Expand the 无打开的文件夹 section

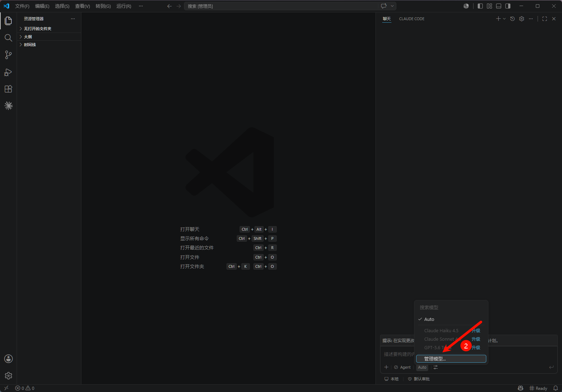49,29
